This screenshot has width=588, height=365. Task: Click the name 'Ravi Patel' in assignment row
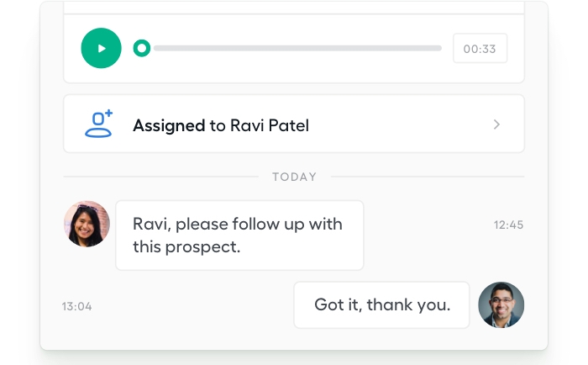pyautogui.click(x=270, y=125)
